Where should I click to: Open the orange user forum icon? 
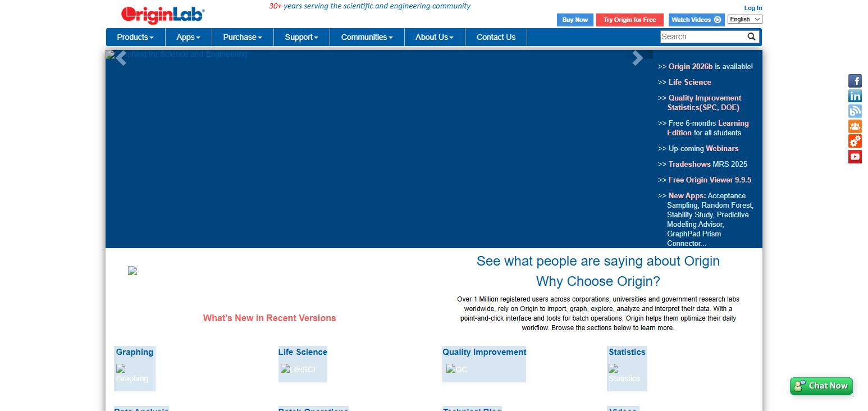(x=855, y=126)
